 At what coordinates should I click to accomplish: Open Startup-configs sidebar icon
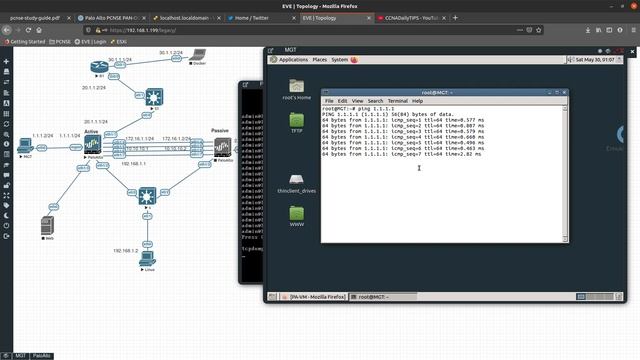(6, 93)
